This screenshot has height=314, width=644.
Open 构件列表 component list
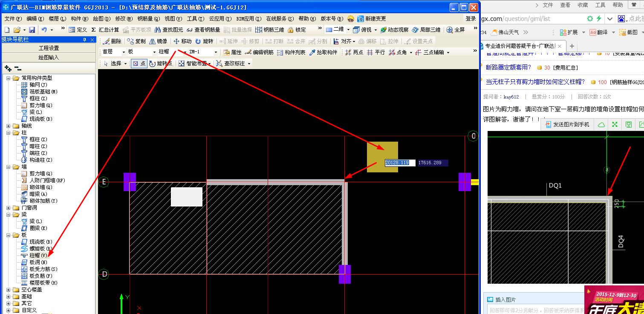tap(291, 52)
